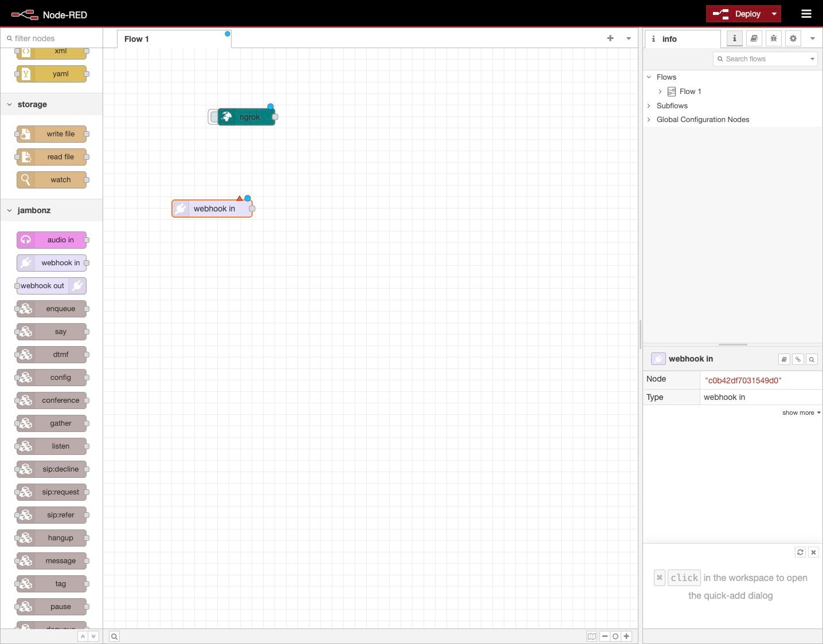Open the Deploy options dropdown arrow
Screen dimensions: 823x644
774,14
